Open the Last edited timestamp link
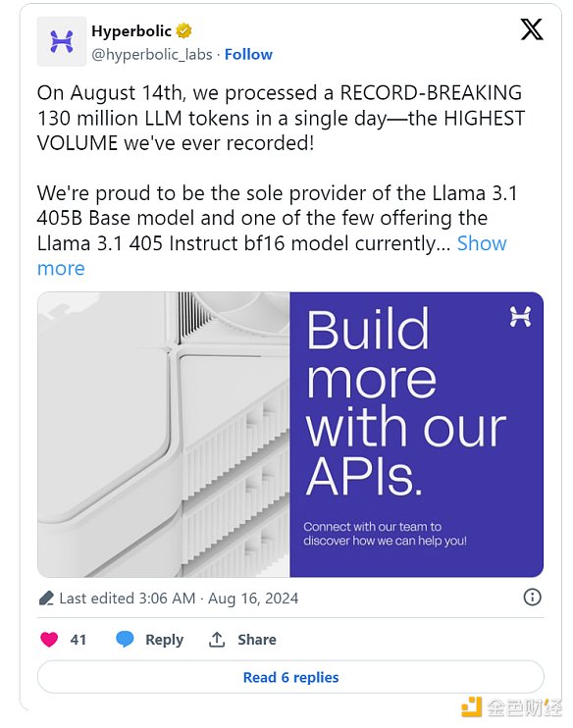573x728 pixels. point(179,598)
